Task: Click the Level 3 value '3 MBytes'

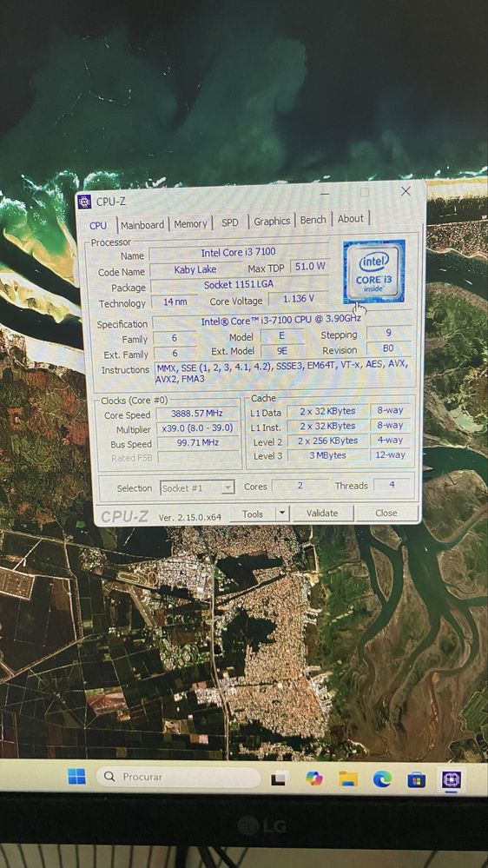Action: [x=327, y=455]
